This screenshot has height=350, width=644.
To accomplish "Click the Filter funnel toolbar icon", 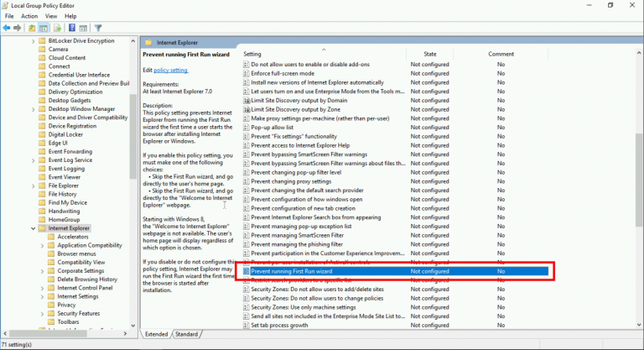I will [x=98, y=28].
